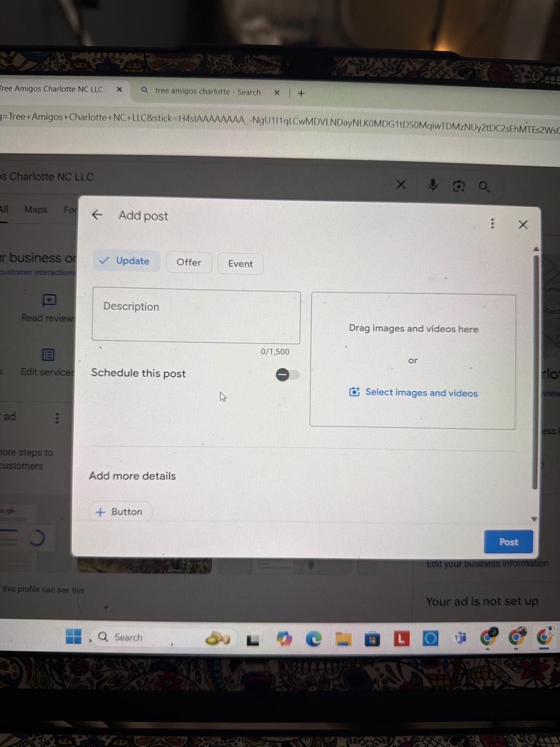This screenshot has width=560, height=747.
Task: Click into the Description text field
Action: pos(196,316)
